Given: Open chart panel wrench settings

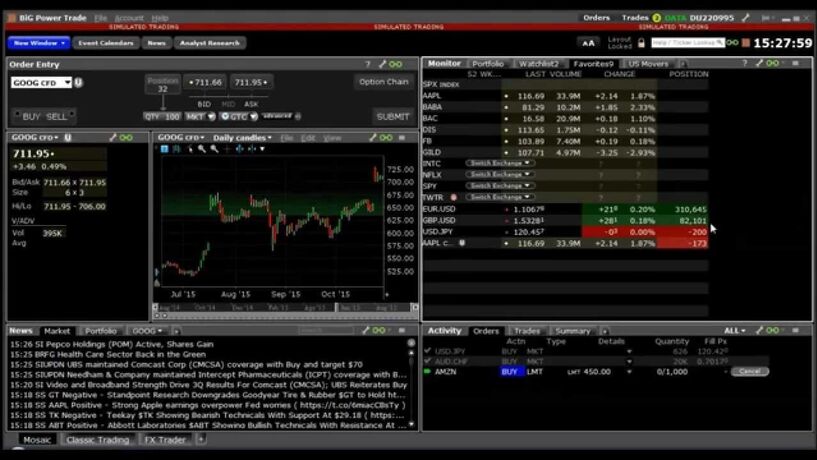Looking at the screenshot, I should [x=373, y=138].
